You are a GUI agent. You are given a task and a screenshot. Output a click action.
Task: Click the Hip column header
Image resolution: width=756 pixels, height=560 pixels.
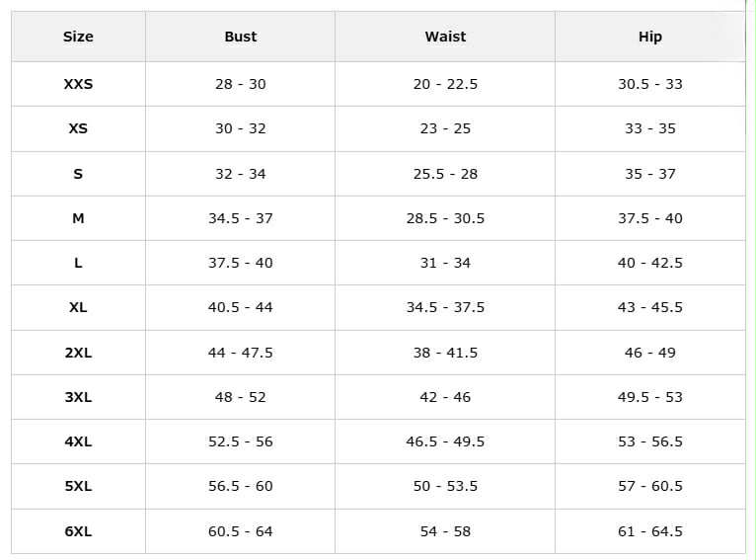(x=649, y=37)
